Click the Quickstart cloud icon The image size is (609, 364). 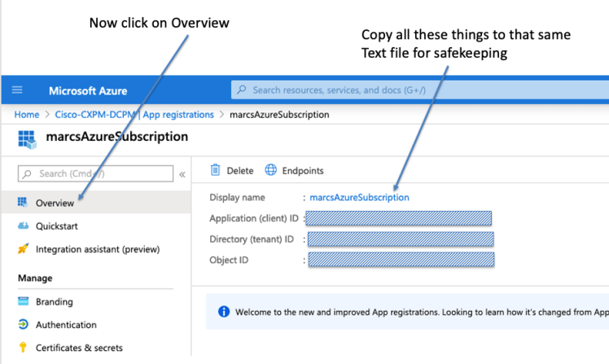point(23,226)
